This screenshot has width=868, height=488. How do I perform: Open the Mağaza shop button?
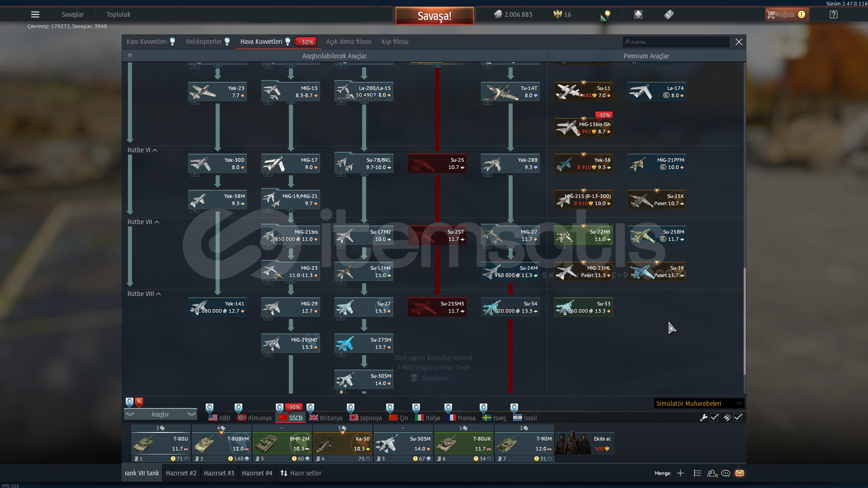787,14
